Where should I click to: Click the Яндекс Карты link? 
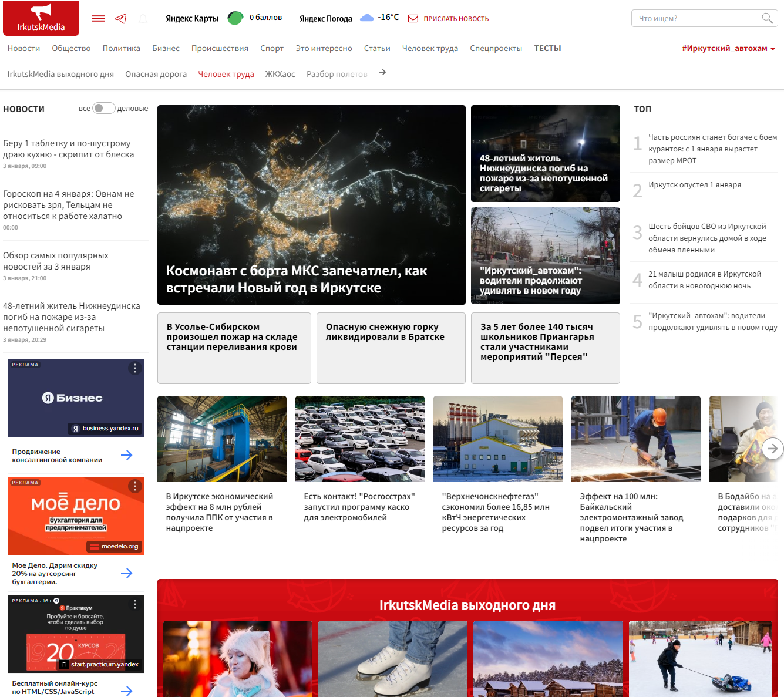pyautogui.click(x=192, y=18)
